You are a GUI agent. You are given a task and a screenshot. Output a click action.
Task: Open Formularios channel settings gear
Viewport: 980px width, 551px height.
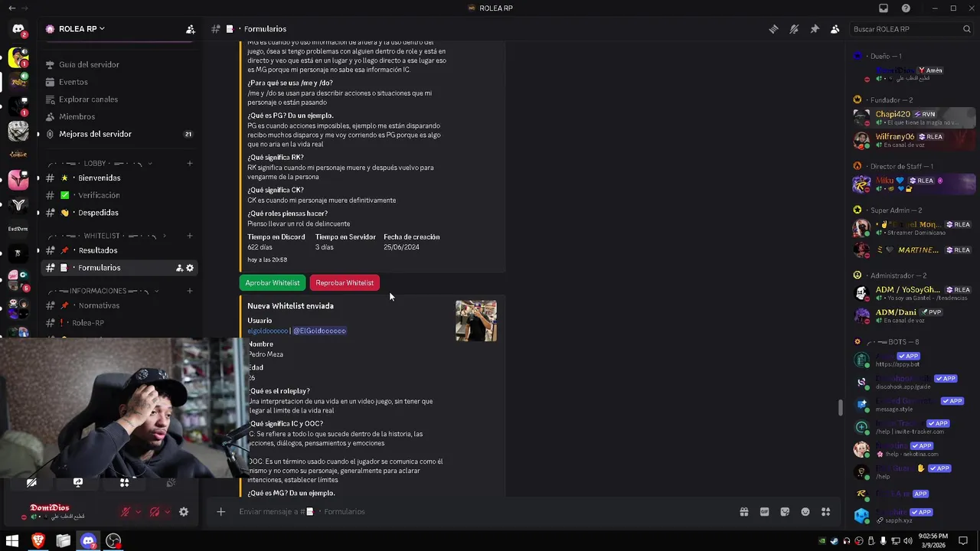point(190,268)
